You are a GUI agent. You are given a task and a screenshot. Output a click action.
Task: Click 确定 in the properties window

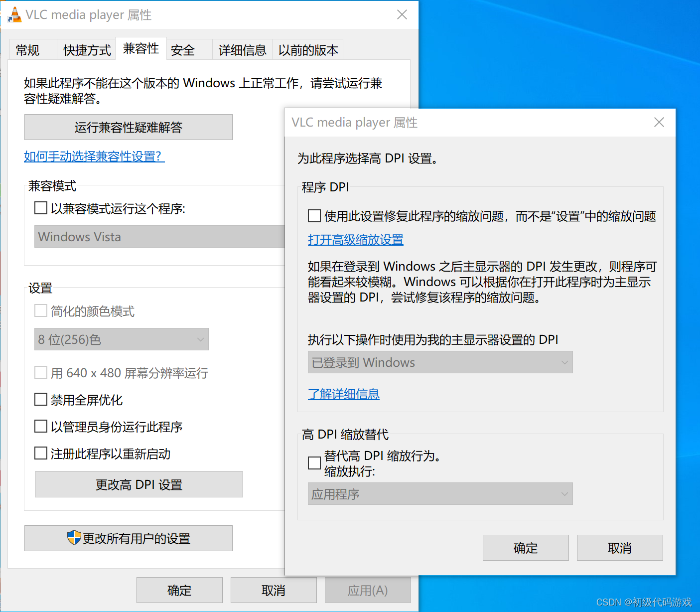(179, 590)
